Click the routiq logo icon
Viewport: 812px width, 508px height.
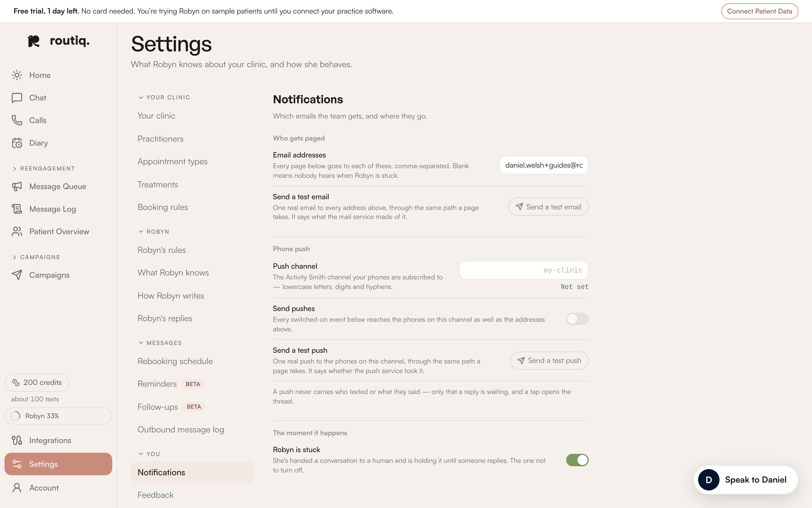point(34,41)
